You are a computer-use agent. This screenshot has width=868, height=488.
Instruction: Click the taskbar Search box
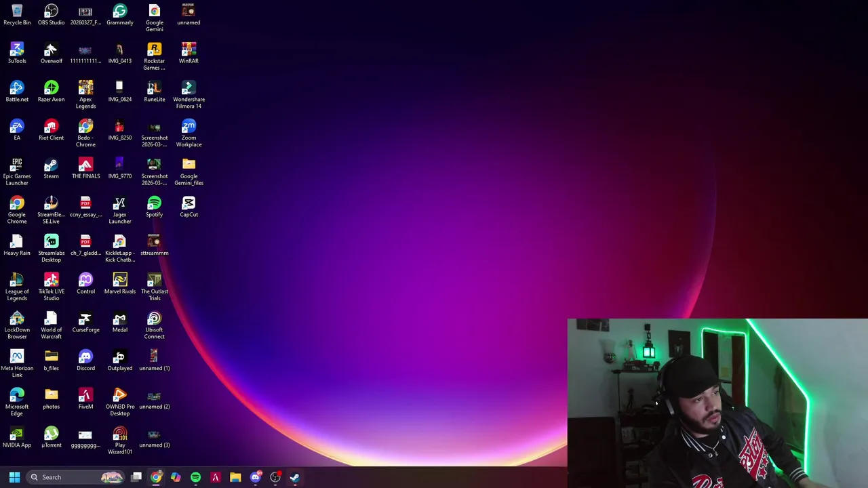point(76,477)
